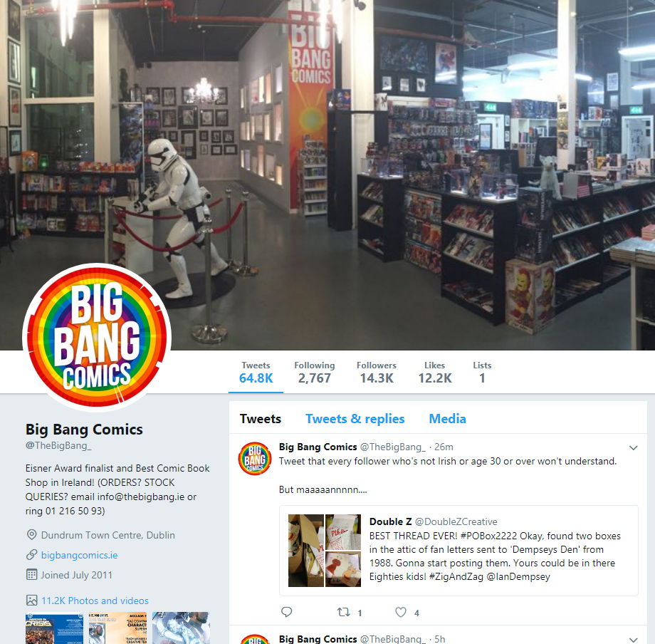Click the Big Bang Comics profile logo

point(97,338)
